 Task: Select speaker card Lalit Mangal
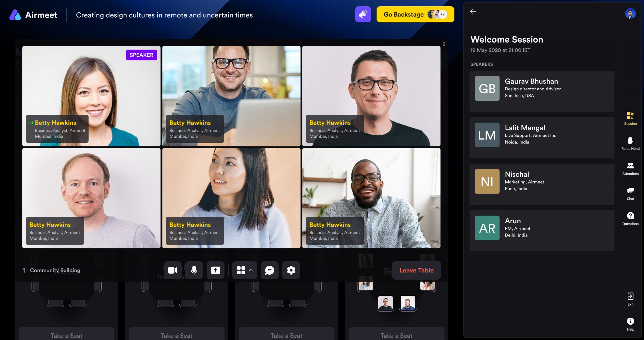[542, 138]
